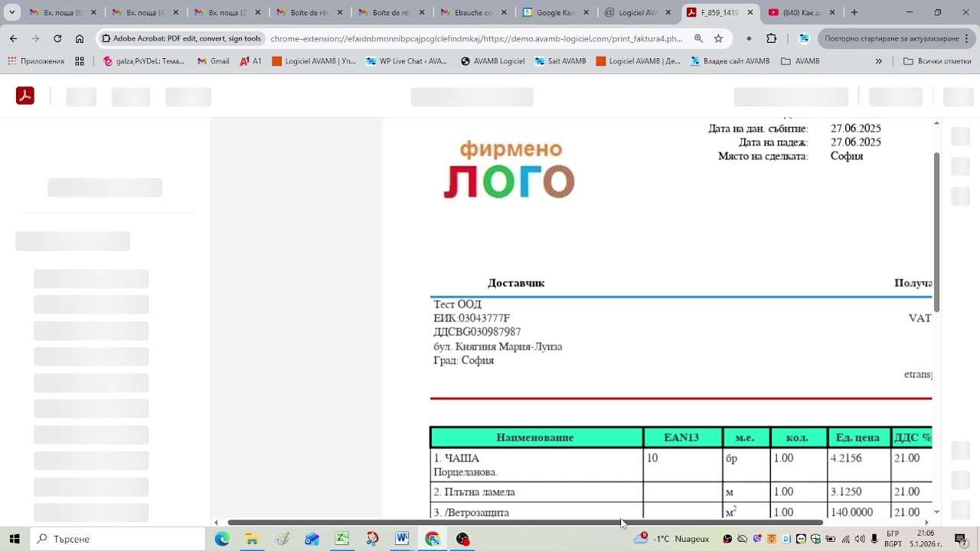The image size is (980, 551).
Task: Click the price value 4.2156
Action: point(846,458)
